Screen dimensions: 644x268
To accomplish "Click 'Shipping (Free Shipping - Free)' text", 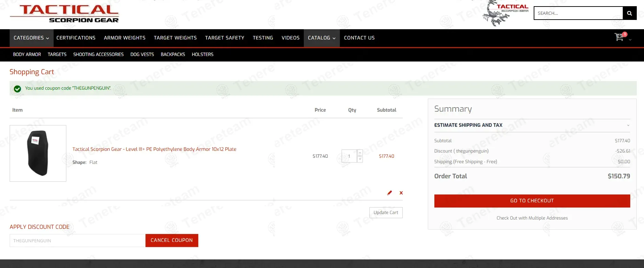I will 466,161.
